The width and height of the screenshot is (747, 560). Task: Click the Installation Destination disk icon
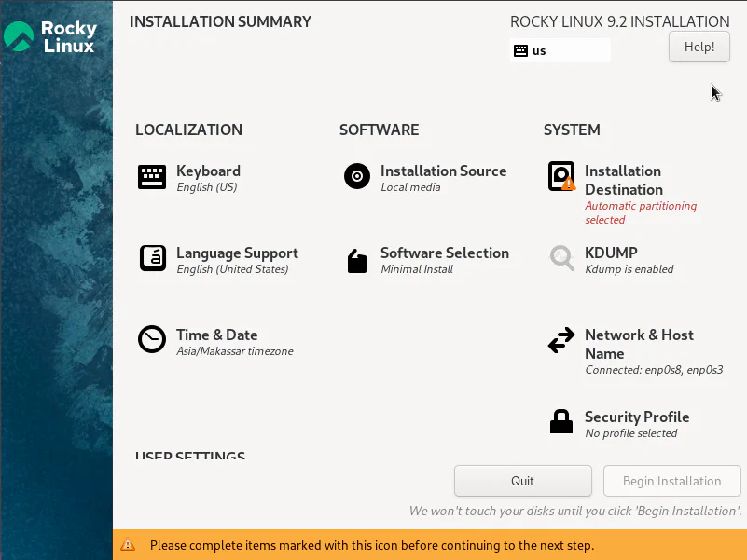(x=561, y=176)
